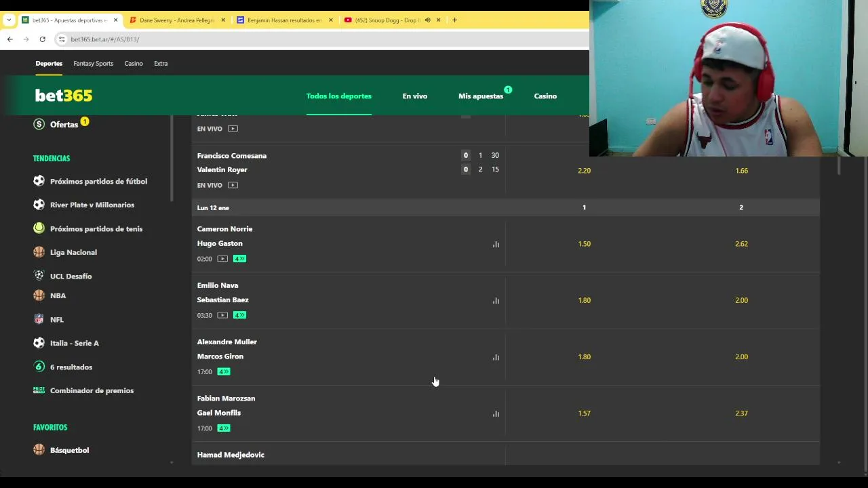Click live stream icon for Comesana vs Royer
This screenshot has width=868, height=488.
click(x=233, y=185)
